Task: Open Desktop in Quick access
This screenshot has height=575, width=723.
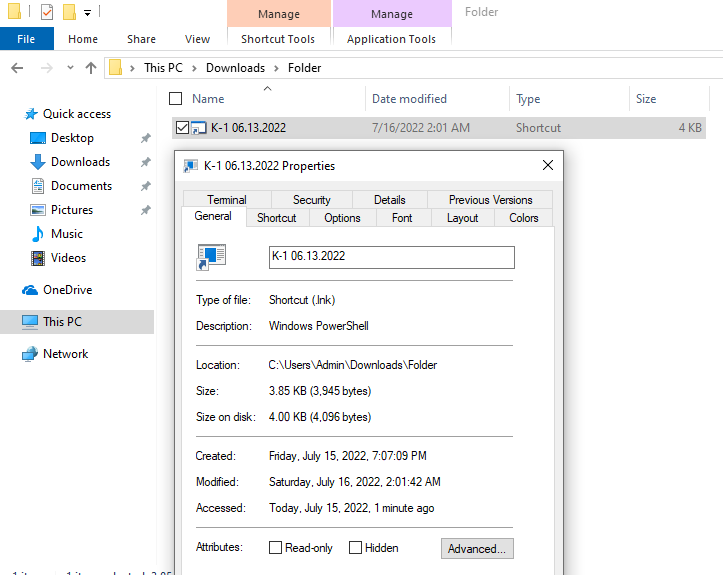Action: (x=72, y=138)
